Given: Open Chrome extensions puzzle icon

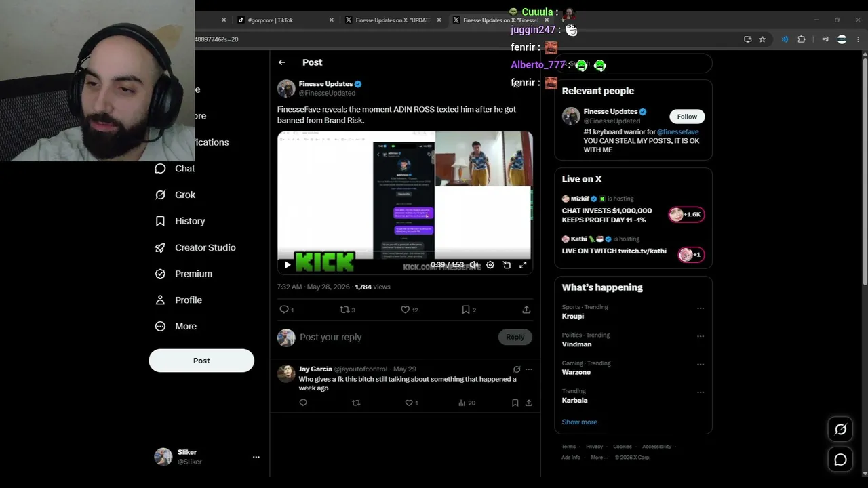Looking at the screenshot, I should [802, 39].
